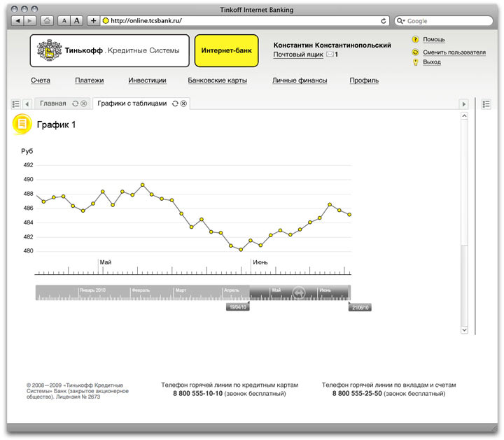Click the yellow Интернет-банк button
Image resolution: width=504 pixels, height=440 pixels.
pyautogui.click(x=226, y=51)
